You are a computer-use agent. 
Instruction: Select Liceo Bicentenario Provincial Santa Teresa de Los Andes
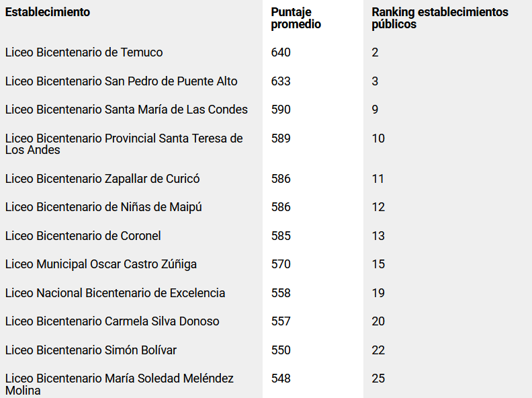click(x=124, y=144)
